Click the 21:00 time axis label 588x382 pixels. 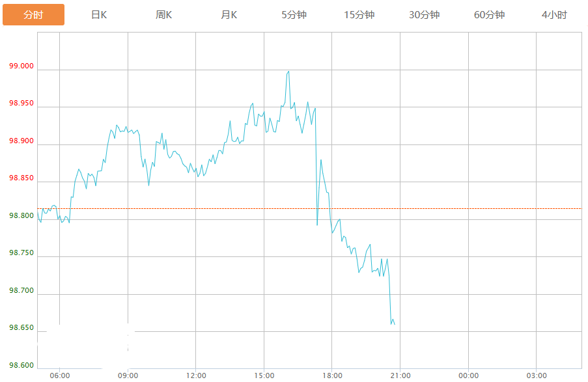point(400,375)
